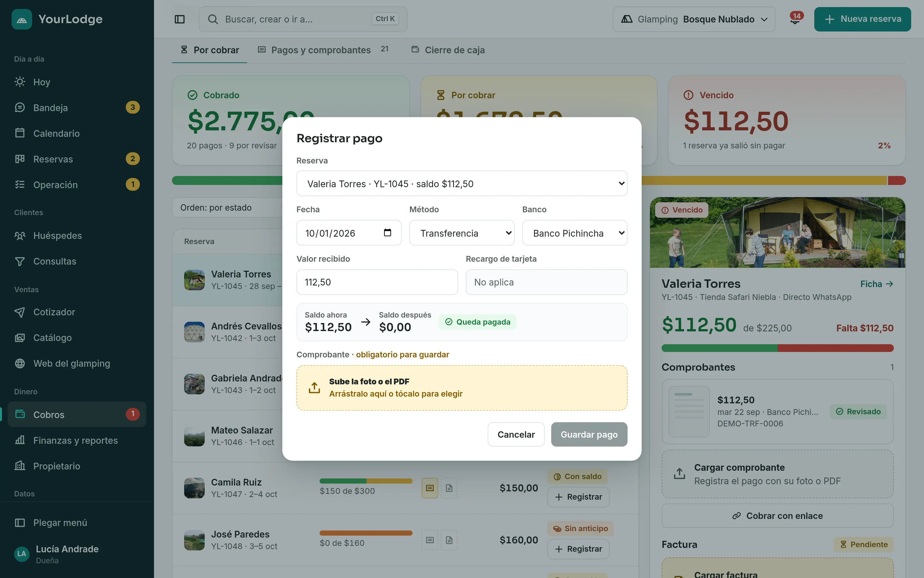
Task: Open Ficha link for Valeria Torres
Action: coord(877,284)
